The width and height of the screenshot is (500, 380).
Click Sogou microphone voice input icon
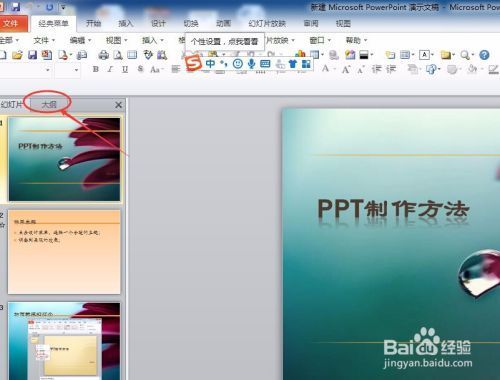coord(251,63)
